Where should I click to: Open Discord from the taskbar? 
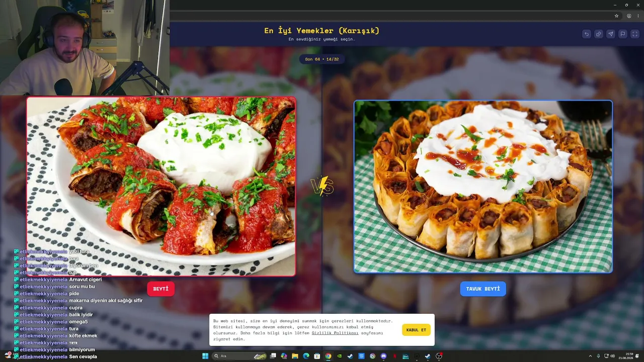(383, 356)
